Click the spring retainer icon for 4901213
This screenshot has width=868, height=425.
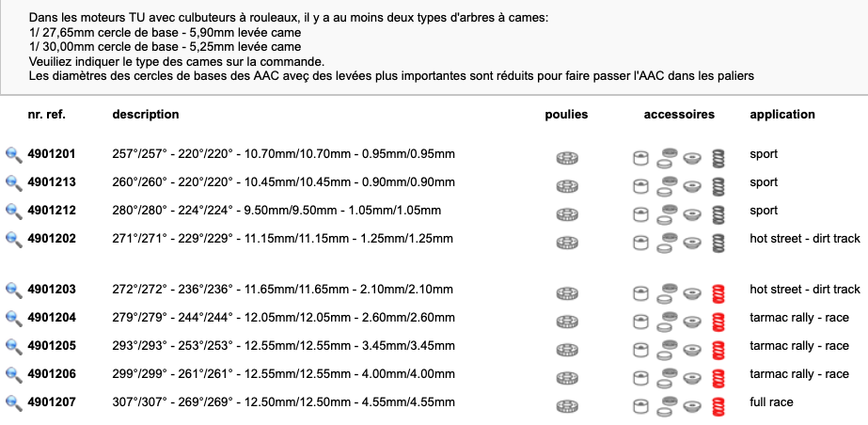tap(692, 186)
